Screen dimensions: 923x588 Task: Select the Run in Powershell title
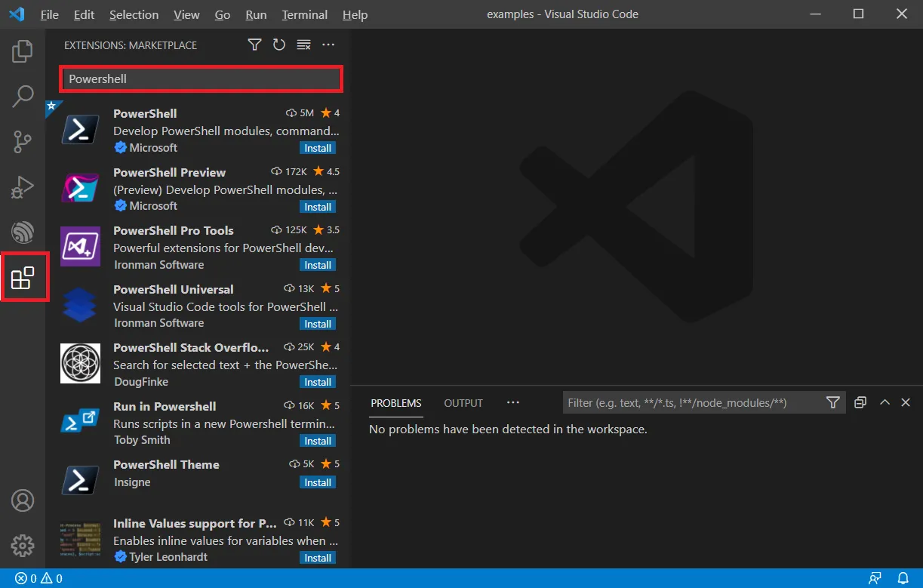coord(165,406)
